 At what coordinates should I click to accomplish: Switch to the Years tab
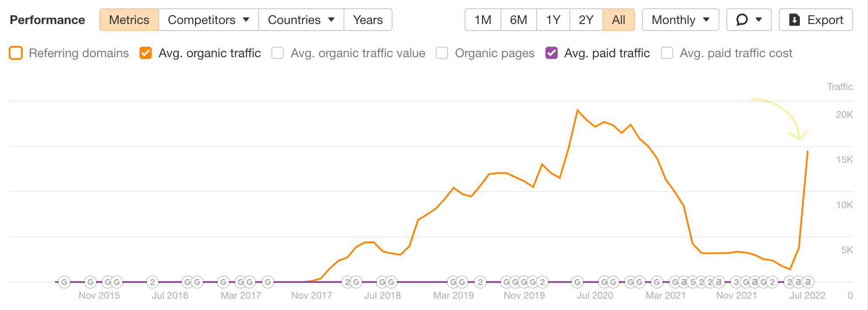click(368, 20)
